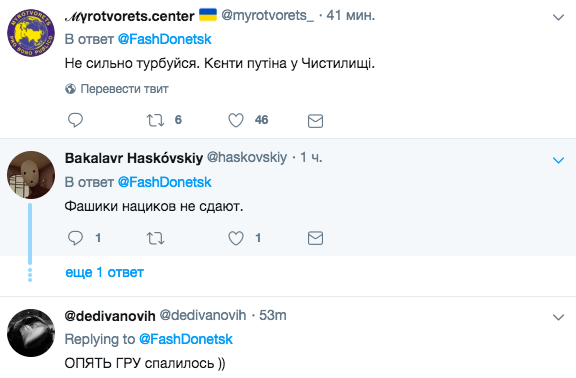
Task: Open the @haskovskiy username handle
Action: click(x=247, y=157)
